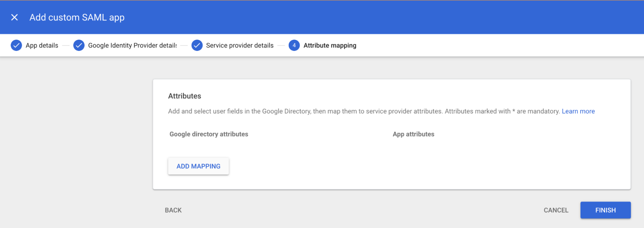
Task: Select the Service provider details step label
Action: pos(240,45)
